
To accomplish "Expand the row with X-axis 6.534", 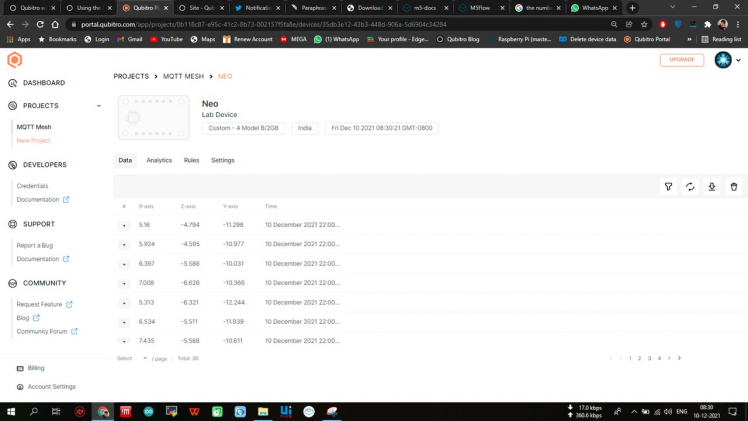I will pos(124,322).
